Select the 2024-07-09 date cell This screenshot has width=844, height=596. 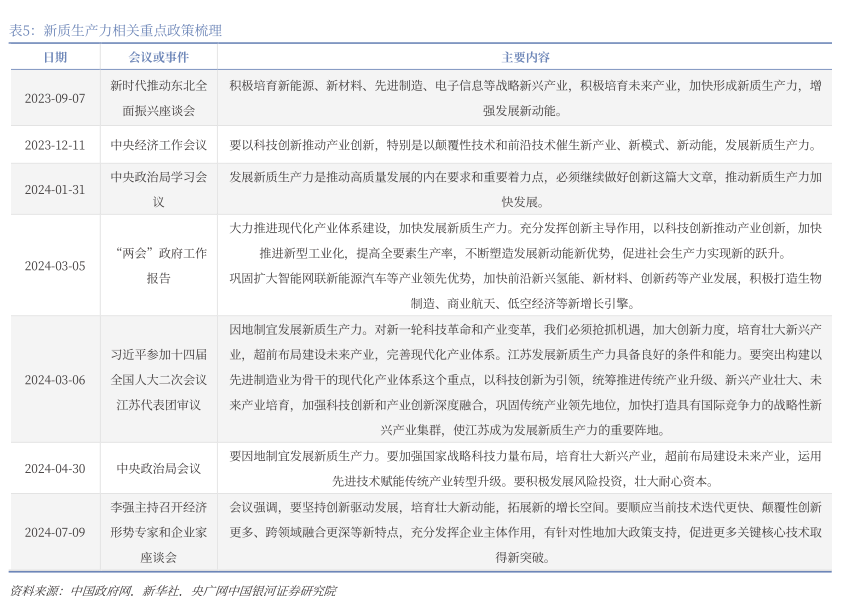[55, 532]
